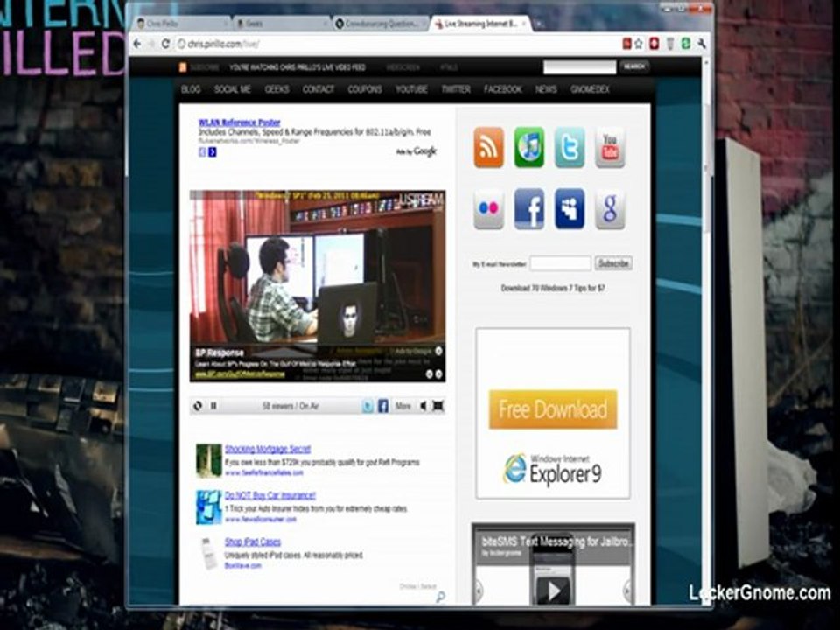This screenshot has width=840, height=630.
Task: Switch to the Chris Pirillo tab
Action: (181, 24)
